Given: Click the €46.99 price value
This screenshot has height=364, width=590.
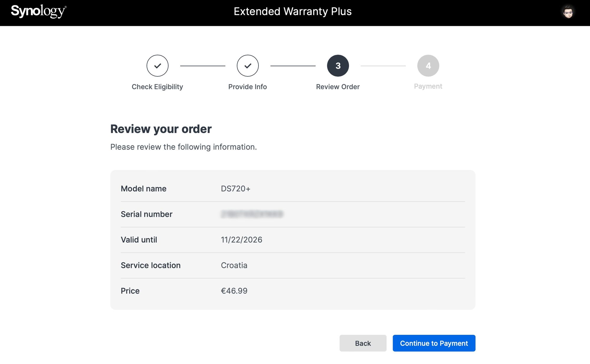Looking at the screenshot, I should pyautogui.click(x=234, y=291).
